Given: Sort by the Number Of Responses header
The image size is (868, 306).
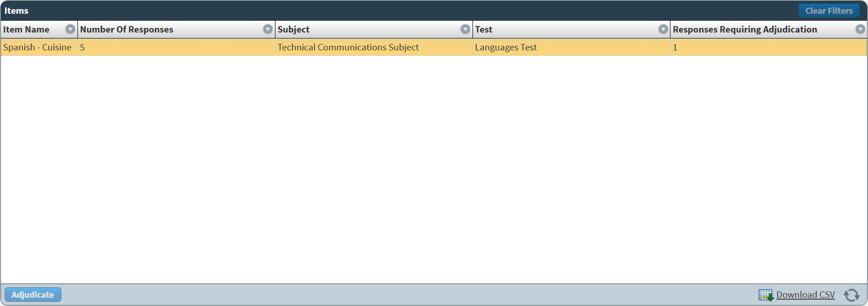Looking at the screenshot, I should (x=127, y=29).
